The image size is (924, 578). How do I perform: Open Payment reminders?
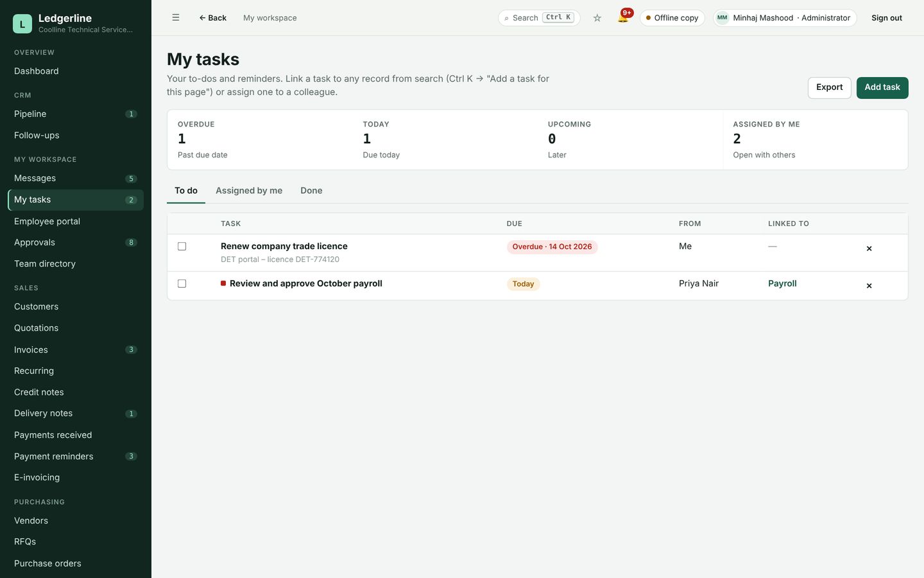(76, 457)
